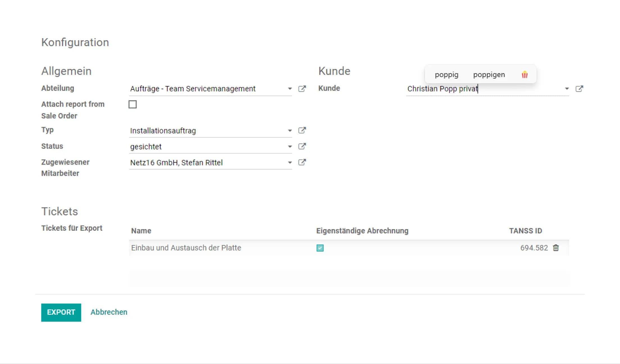Toggle Eigenständige Abrechnung checkbox for ticket

point(320,248)
